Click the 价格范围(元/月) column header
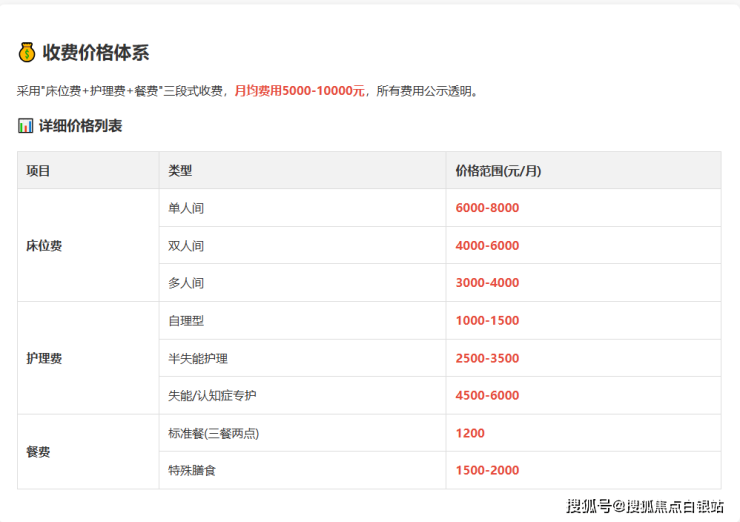740x522 pixels. click(x=498, y=171)
